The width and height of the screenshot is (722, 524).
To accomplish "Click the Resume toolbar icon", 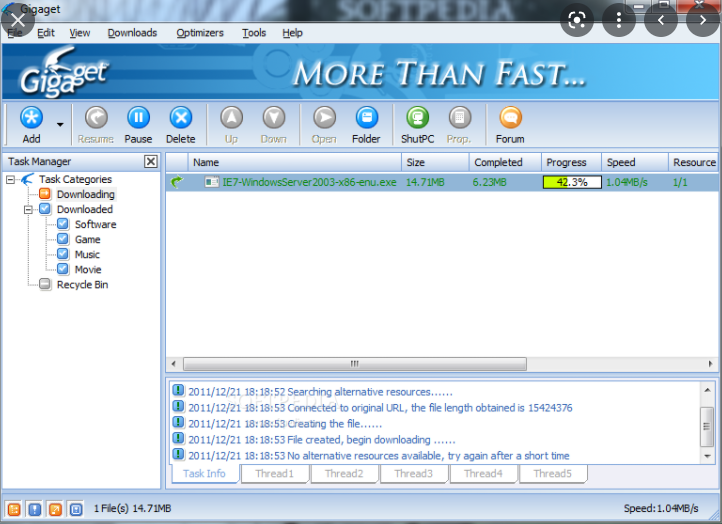I will tap(96, 117).
